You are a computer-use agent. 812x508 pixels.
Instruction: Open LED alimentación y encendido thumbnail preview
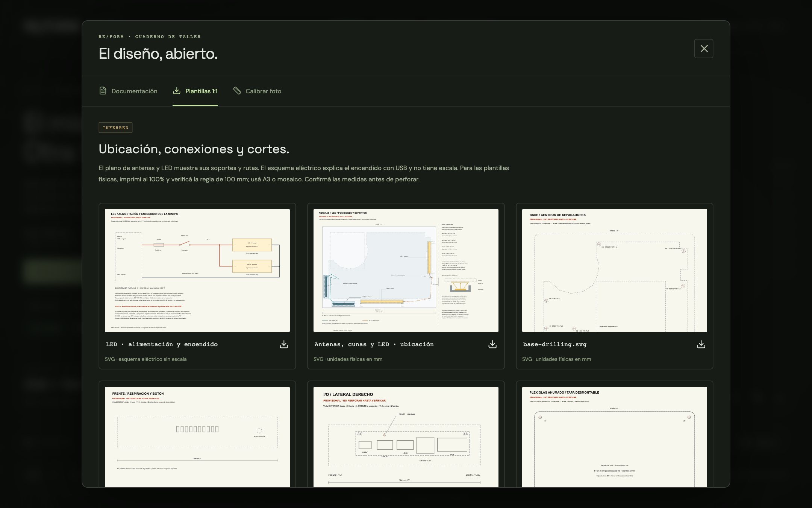[x=197, y=271]
